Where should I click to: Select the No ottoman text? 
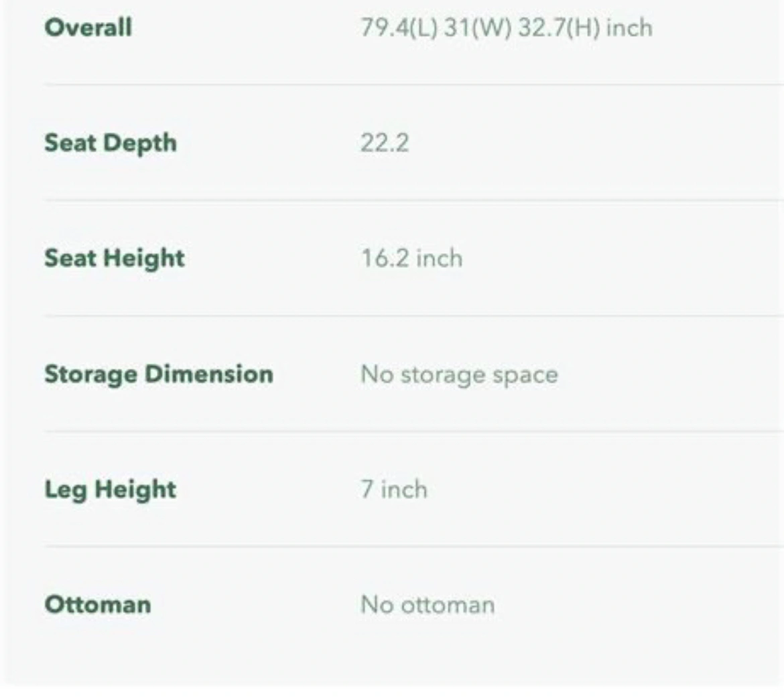[428, 605]
